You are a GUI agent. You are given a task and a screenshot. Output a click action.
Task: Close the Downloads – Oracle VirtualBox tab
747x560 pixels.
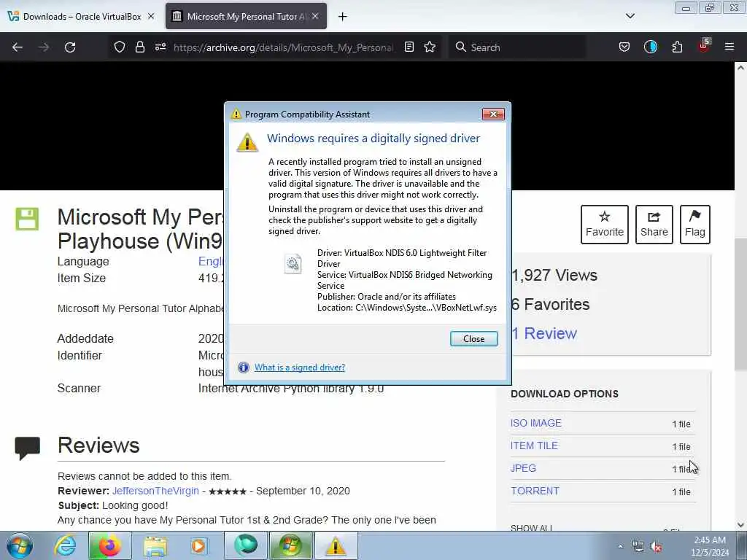pyautogui.click(x=151, y=16)
